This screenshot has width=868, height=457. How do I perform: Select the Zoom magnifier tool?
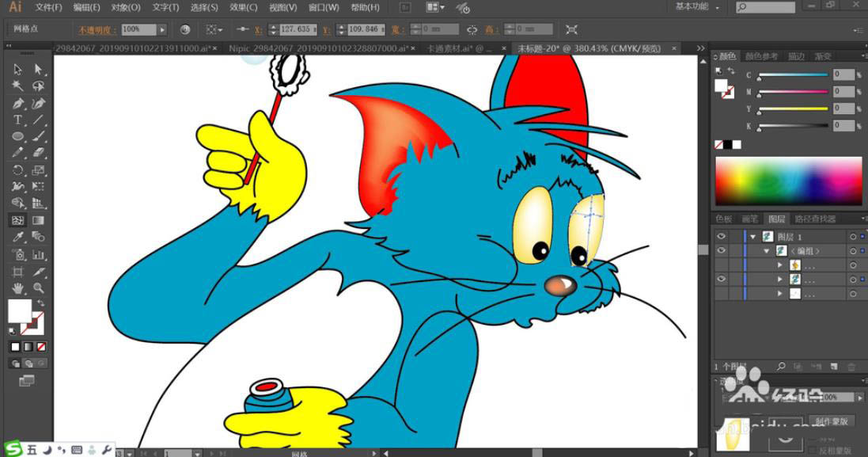(38, 288)
